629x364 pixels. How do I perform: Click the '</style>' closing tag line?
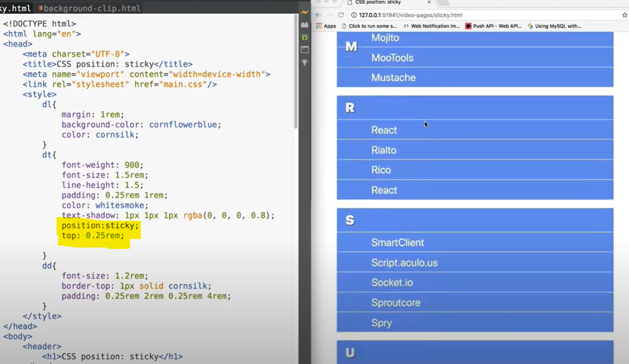[42, 316]
